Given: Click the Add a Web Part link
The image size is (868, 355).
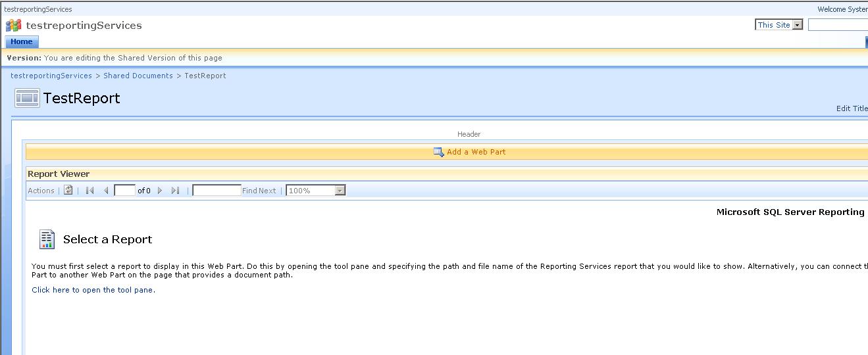Looking at the screenshot, I should [x=476, y=152].
